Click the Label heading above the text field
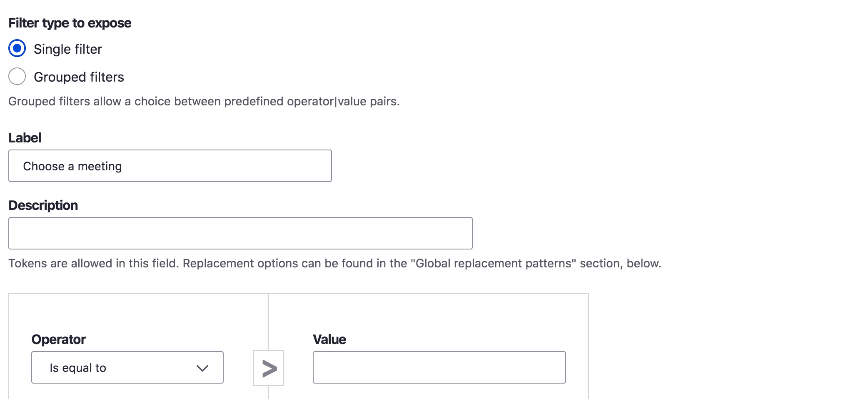 tap(25, 137)
